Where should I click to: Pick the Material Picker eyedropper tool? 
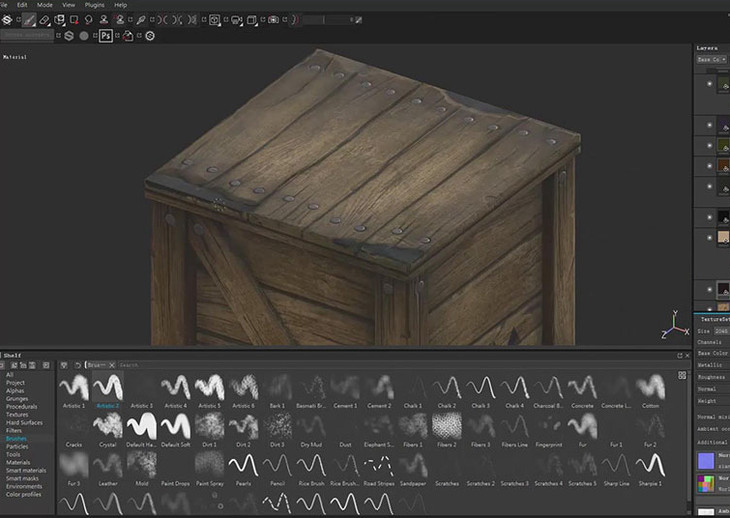click(141, 20)
